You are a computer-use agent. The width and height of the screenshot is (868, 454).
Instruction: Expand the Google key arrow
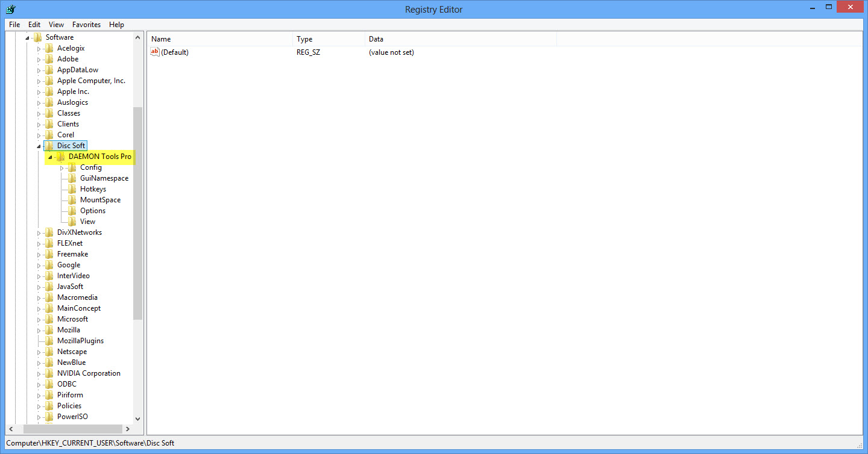tap(39, 266)
